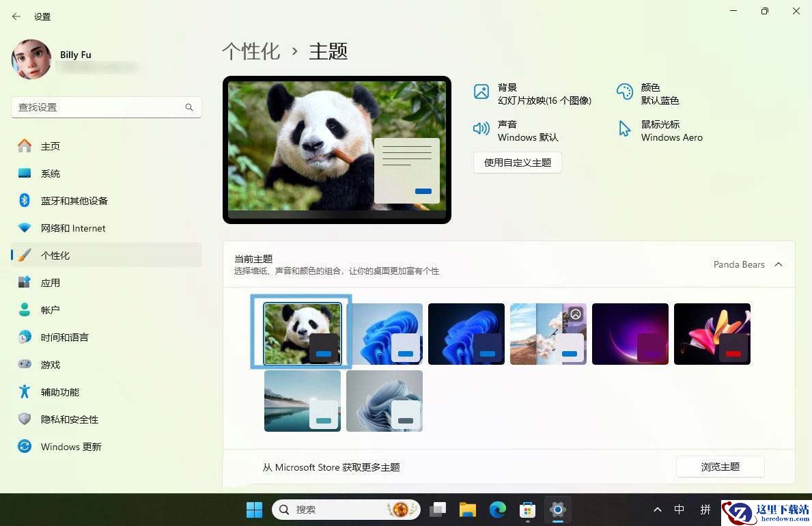Select the Captured Motion flower theme
The image size is (812, 526).
tap(712, 334)
